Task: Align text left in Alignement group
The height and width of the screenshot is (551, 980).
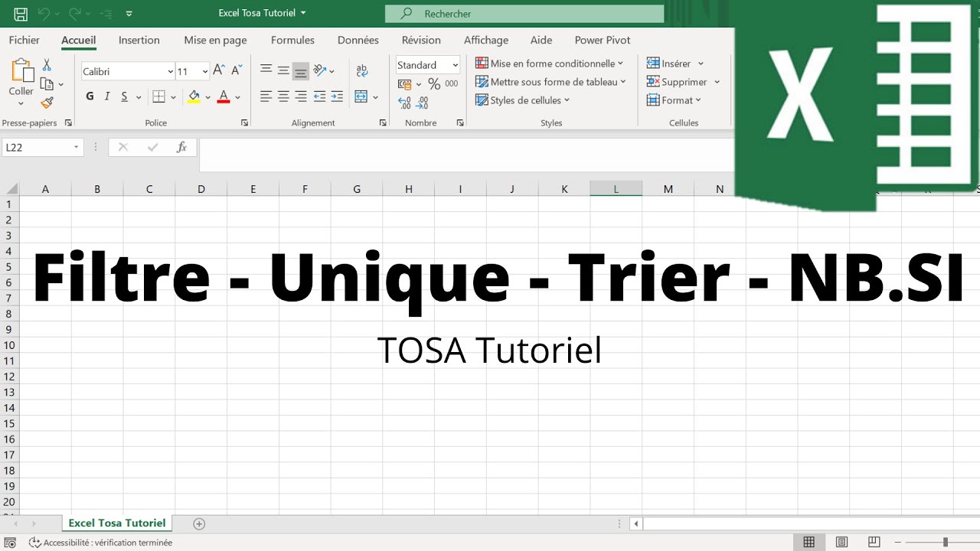Action: [266, 96]
